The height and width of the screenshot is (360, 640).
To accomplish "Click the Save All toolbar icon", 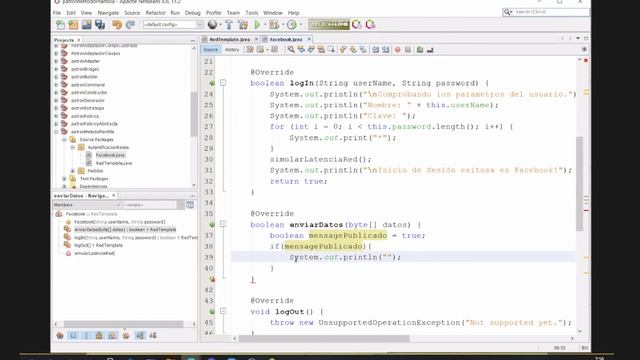I will pyautogui.click(x=100, y=24).
